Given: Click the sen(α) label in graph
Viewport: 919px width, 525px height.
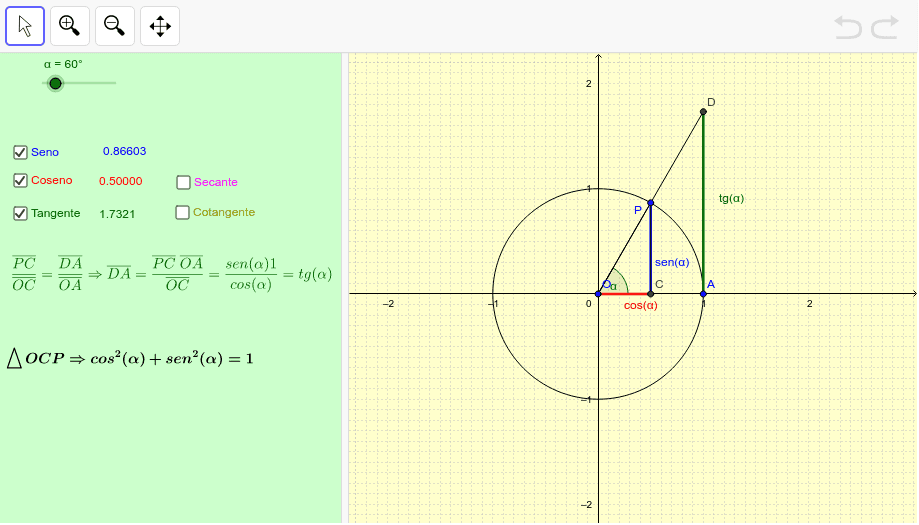Looking at the screenshot, I should pos(672,262).
